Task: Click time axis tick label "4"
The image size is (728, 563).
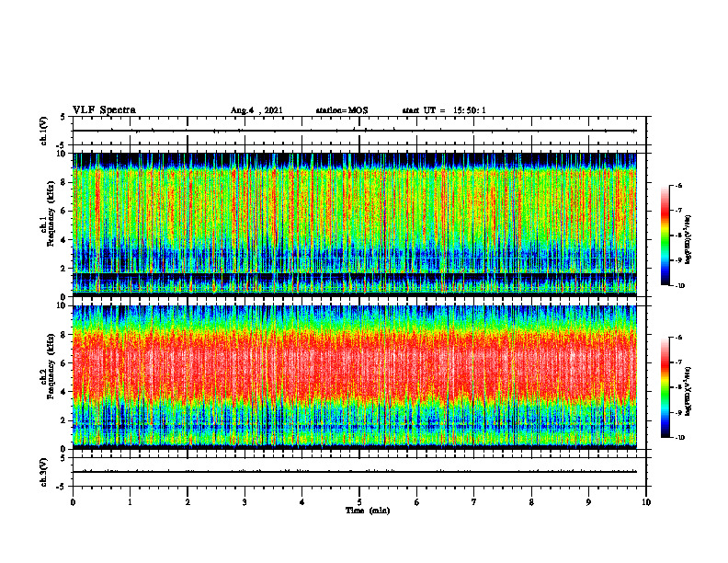Action: tap(302, 502)
